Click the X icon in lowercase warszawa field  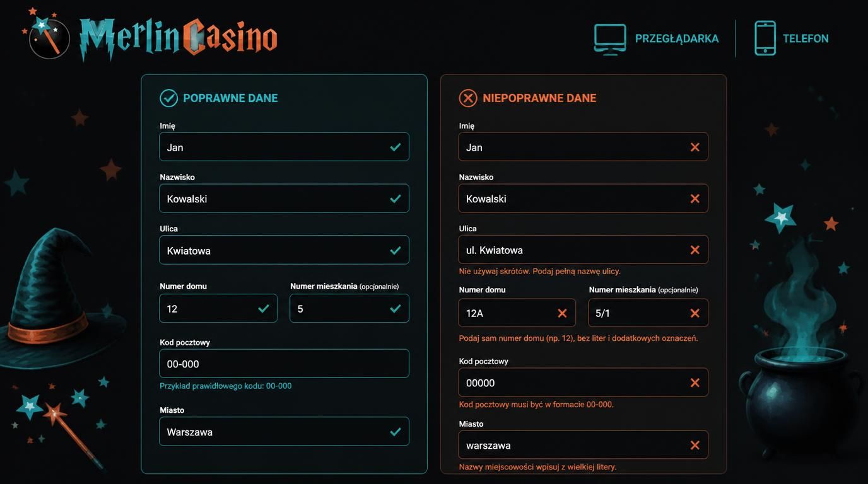695,445
